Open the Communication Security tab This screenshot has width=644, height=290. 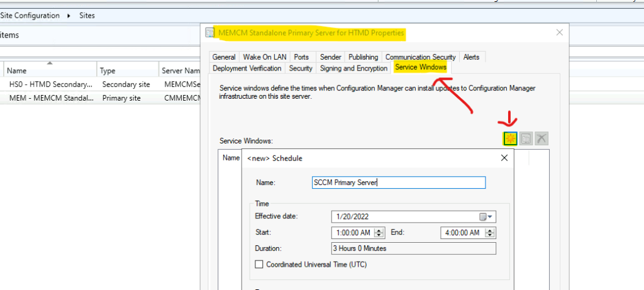[x=420, y=57]
